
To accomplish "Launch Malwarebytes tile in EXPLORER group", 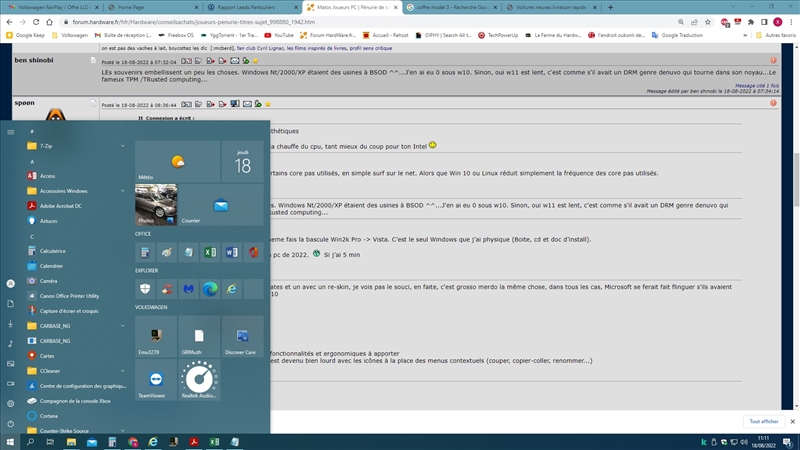I will pyautogui.click(x=188, y=289).
